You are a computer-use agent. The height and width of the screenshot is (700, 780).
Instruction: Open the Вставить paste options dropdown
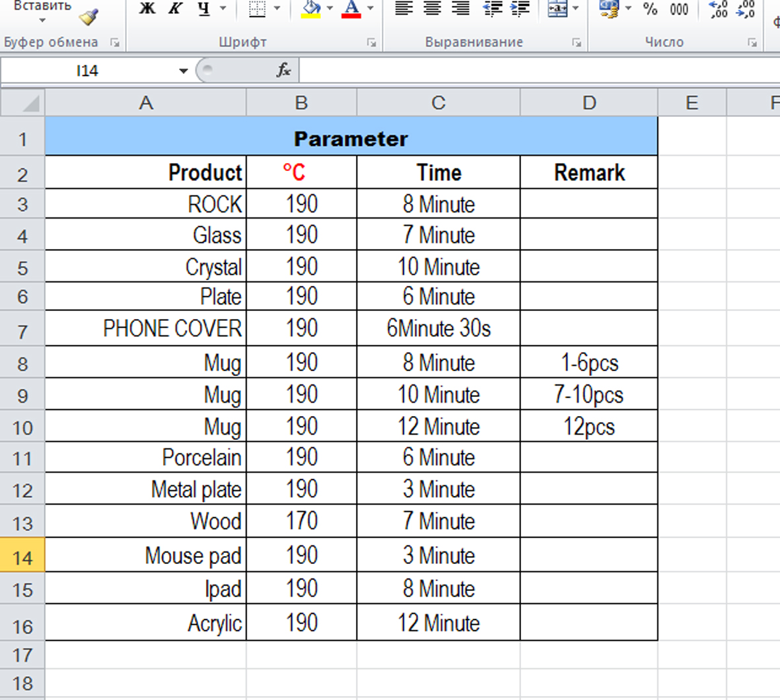coord(42,21)
